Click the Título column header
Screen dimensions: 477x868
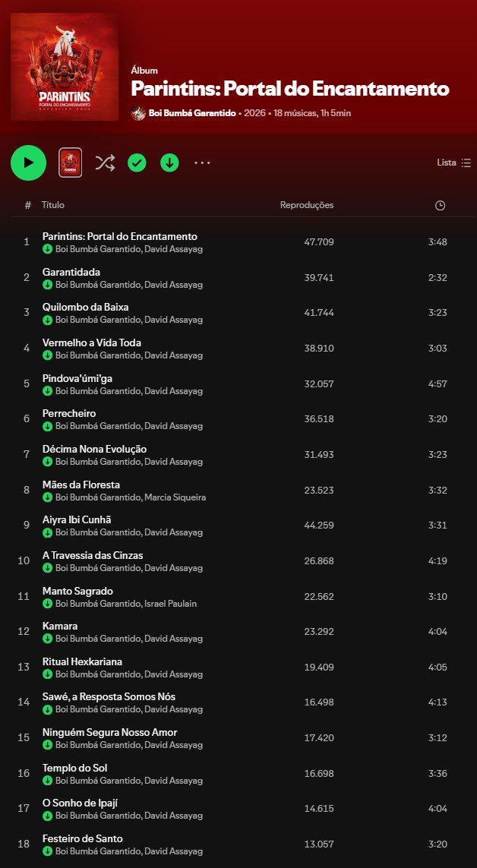(53, 205)
